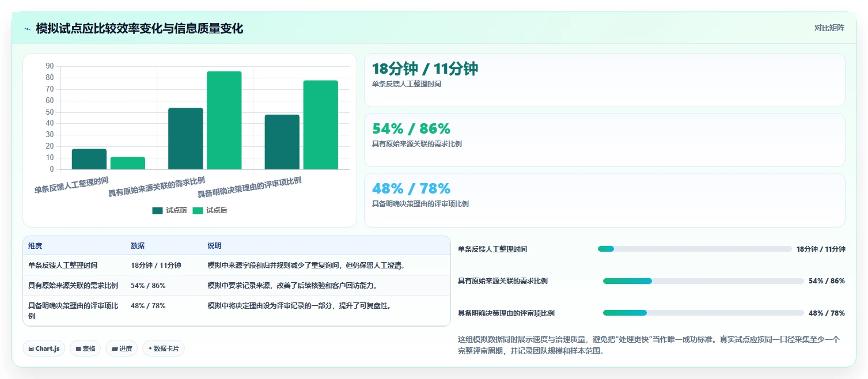This screenshot has width=868, height=379.
Task: Click table data cell 54% / 86%
Action: click(x=148, y=286)
